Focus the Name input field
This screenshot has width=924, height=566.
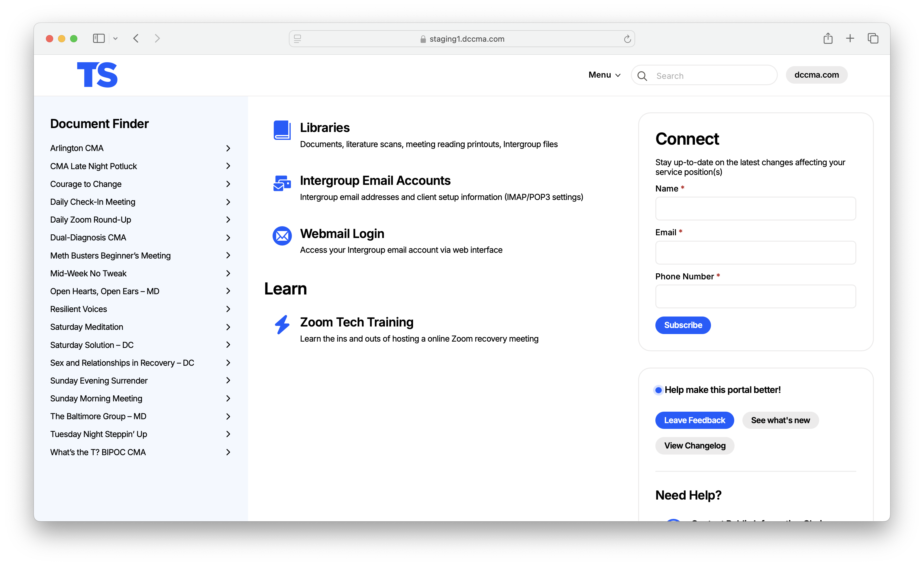tap(755, 208)
